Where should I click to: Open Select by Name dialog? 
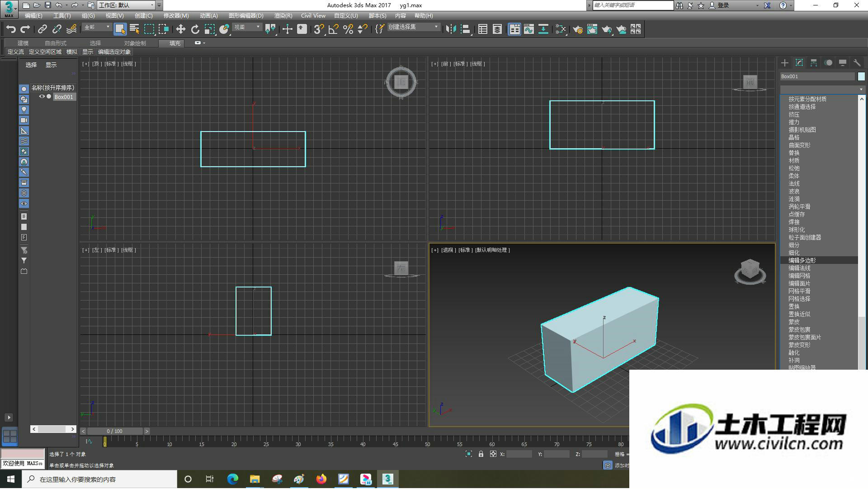pyautogui.click(x=134, y=29)
